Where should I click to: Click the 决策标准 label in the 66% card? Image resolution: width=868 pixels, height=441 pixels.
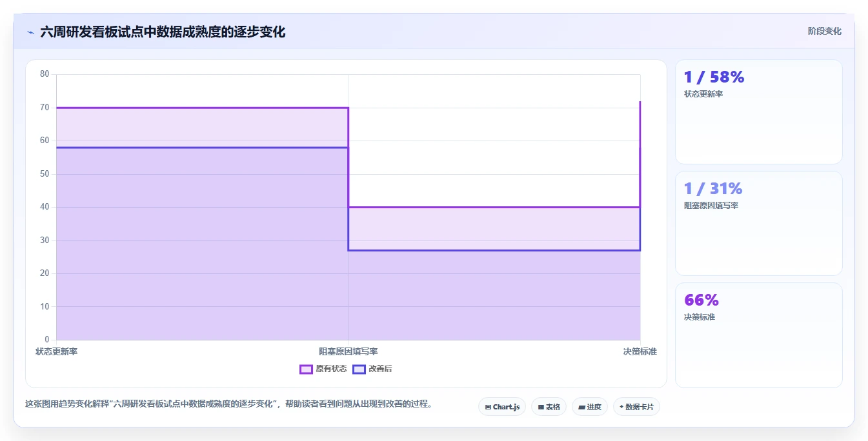pyautogui.click(x=700, y=317)
